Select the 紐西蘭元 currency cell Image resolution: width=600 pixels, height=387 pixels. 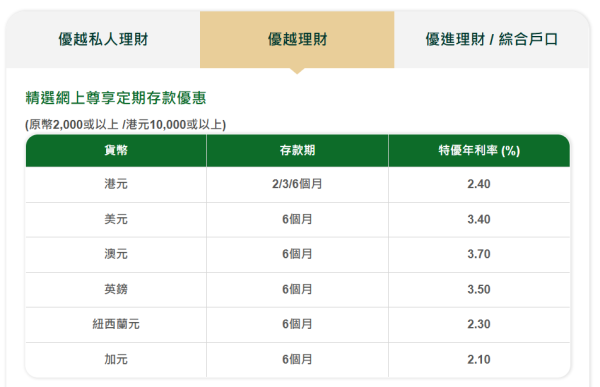116,324
